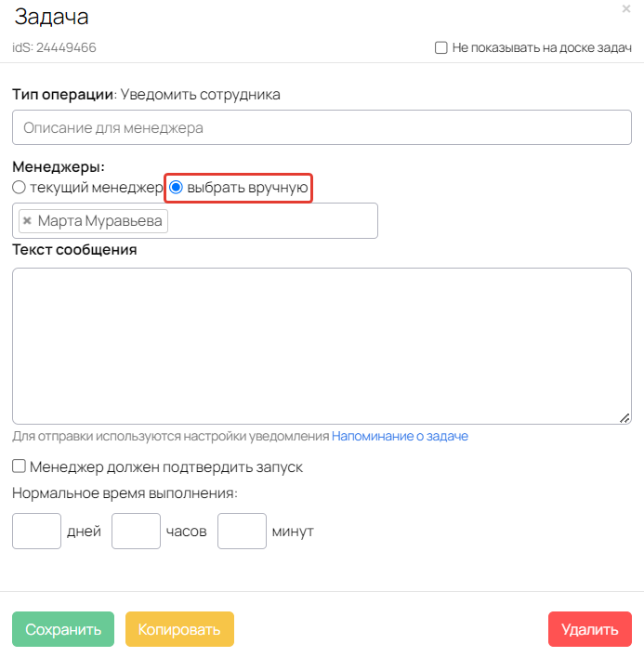Select the "текущий менеджер" radio option

point(20,188)
